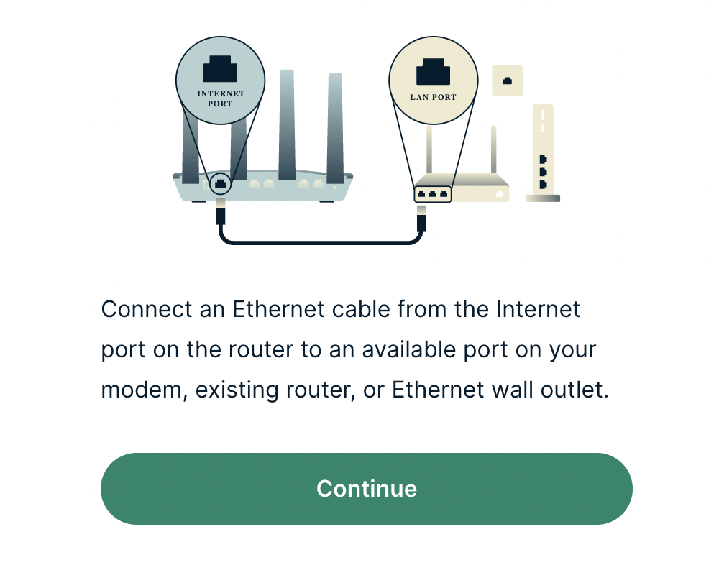This screenshot has height=588, width=719.
Task: Click the rightmost tall antenna of the gray router
Action: point(335,128)
